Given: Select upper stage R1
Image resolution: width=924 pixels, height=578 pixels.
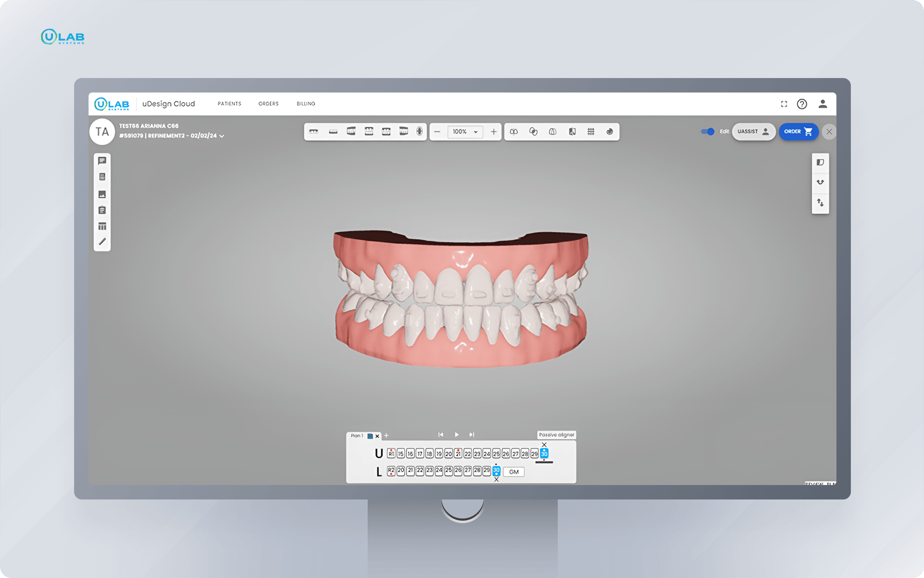Looking at the screenshot, I should (391, 454).
